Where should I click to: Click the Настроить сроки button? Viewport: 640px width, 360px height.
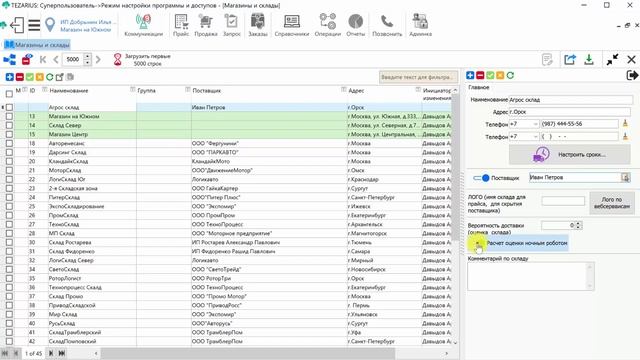coord(570,155)
